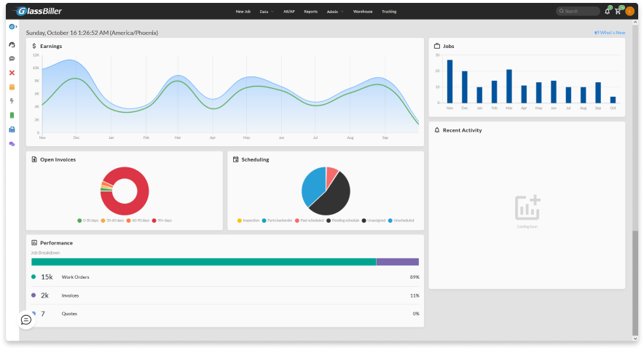The height and width of the screenshot is (350, 644).
Task: Expand the Admin dropdown menu
Action: coord(334,12)
